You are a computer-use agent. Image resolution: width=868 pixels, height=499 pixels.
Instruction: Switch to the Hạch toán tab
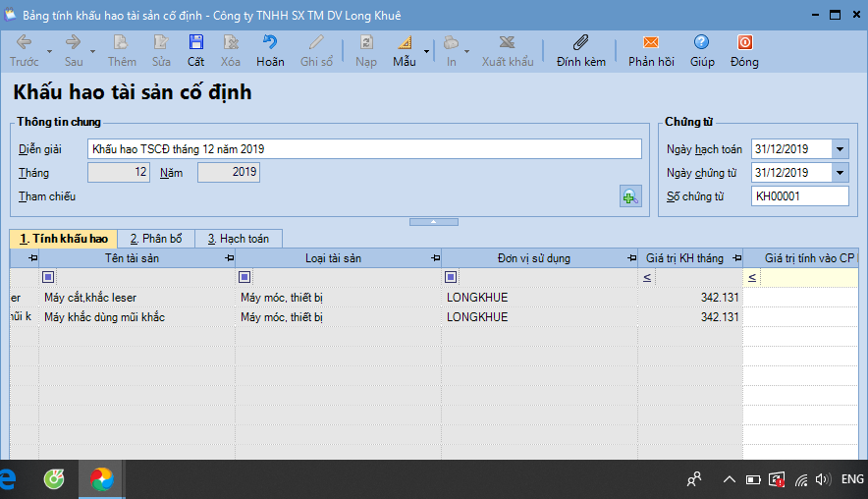239,239
